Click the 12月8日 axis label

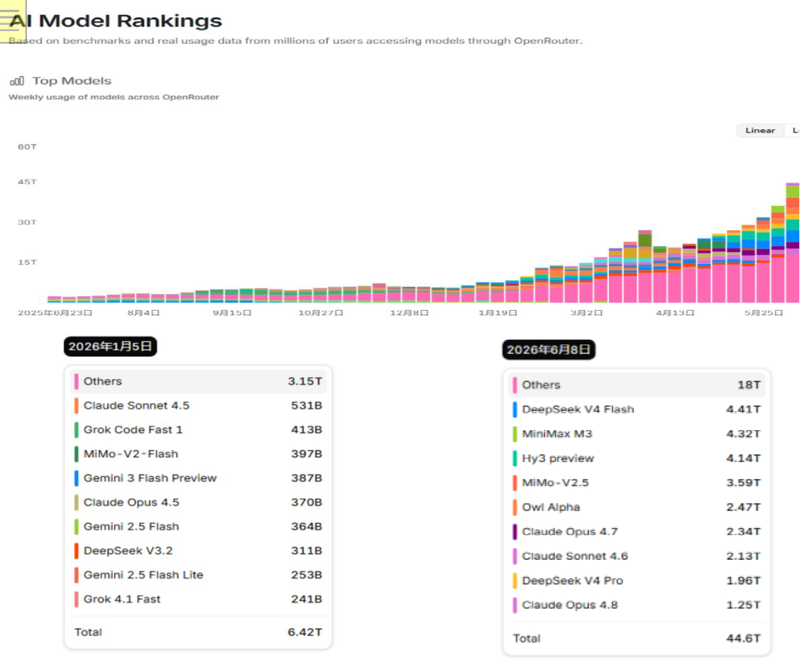[x=409, y=313]
